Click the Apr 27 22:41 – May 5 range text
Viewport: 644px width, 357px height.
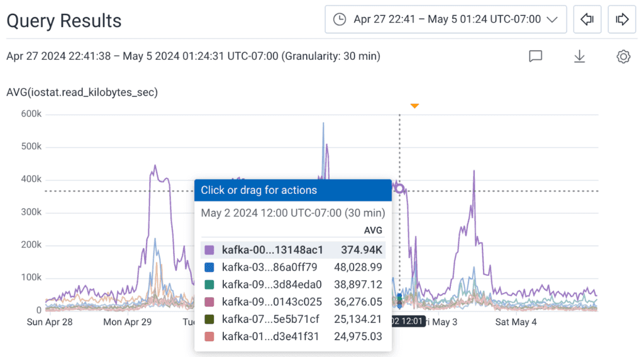[x=447, y=20]
